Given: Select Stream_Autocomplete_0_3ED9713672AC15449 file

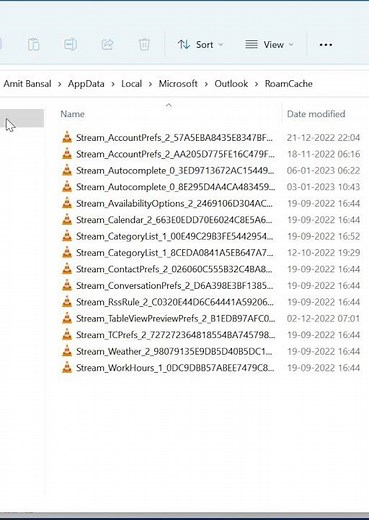Looking at the screenshot, I should click(168, 170).
